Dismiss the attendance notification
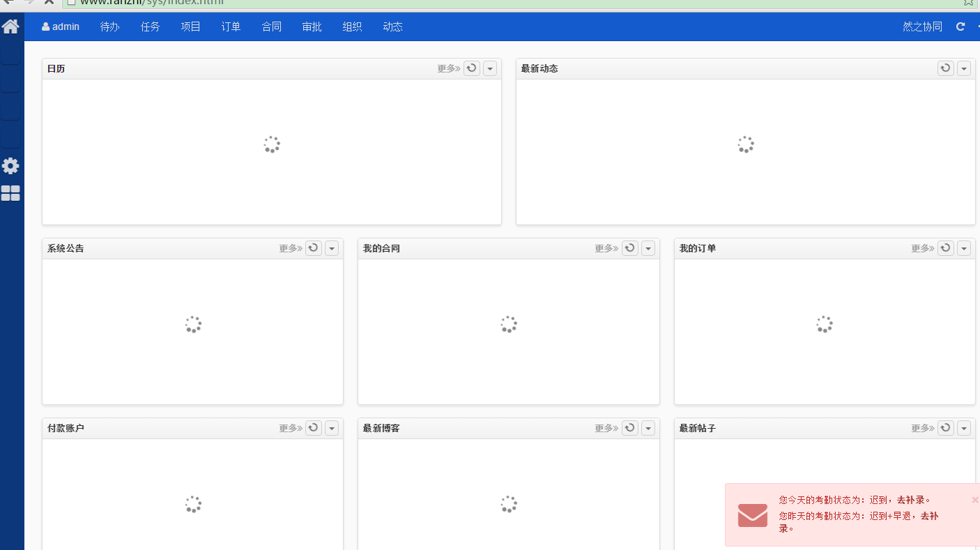980x550 pixels. 974,500
